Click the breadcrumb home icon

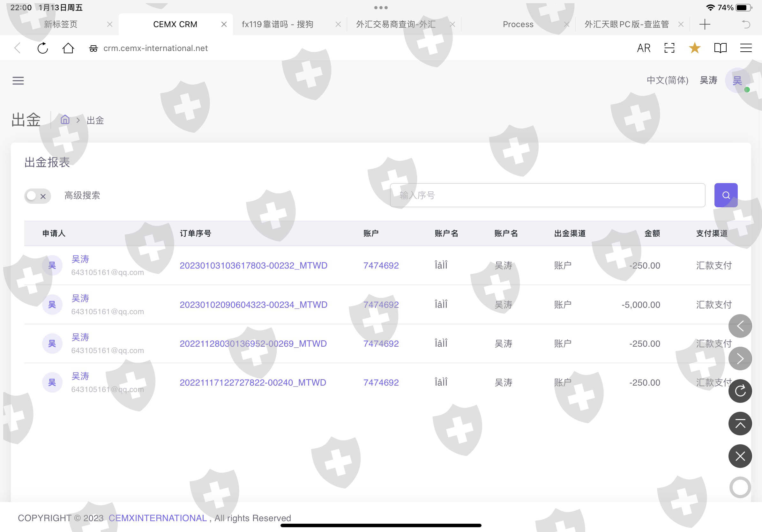point(65,120)
